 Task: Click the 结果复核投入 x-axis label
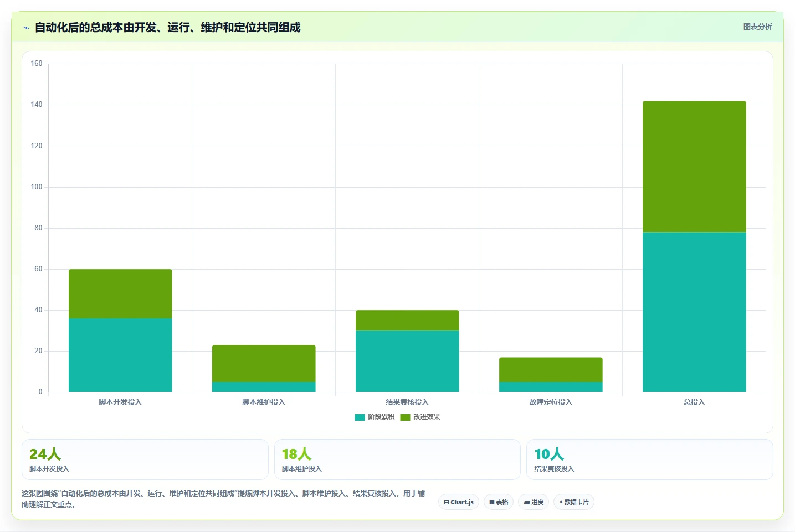[407, 402]
